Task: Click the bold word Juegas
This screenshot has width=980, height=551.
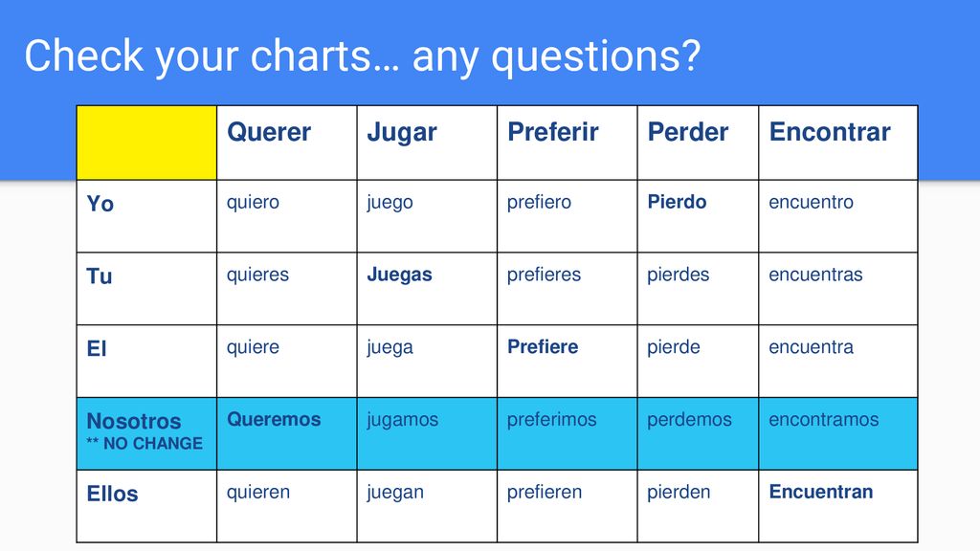Action: [399, 275]
